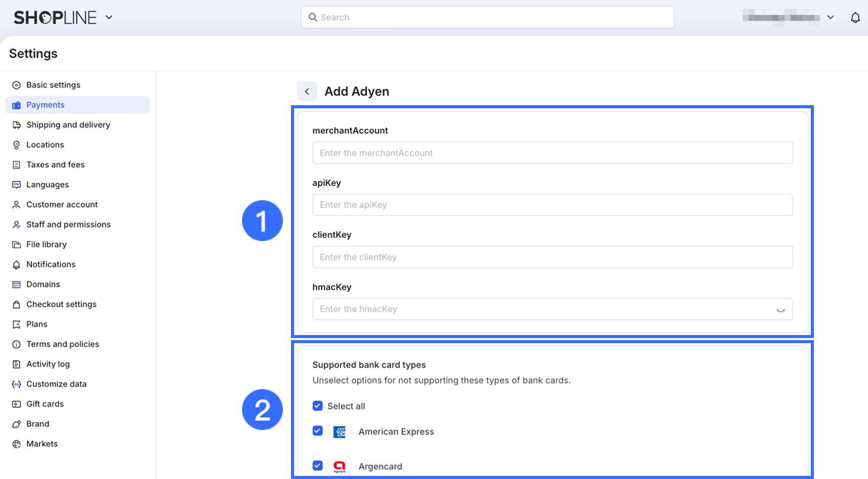Click the hmacKey input field
The width and height of the screenshot is (868, 479).
552,309
